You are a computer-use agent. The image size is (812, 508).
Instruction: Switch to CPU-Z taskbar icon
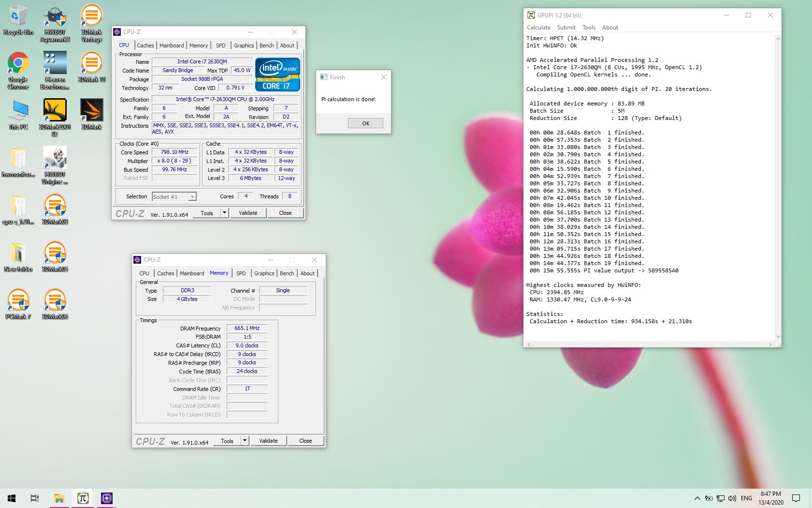(x=106, y=498)
